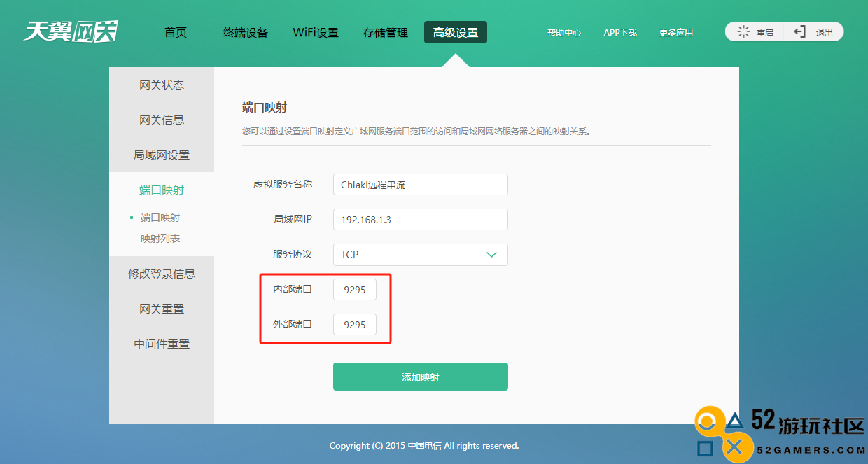Open APP下载 link
The width and height of the screenshot is (868, 464).
click(620, 33)
